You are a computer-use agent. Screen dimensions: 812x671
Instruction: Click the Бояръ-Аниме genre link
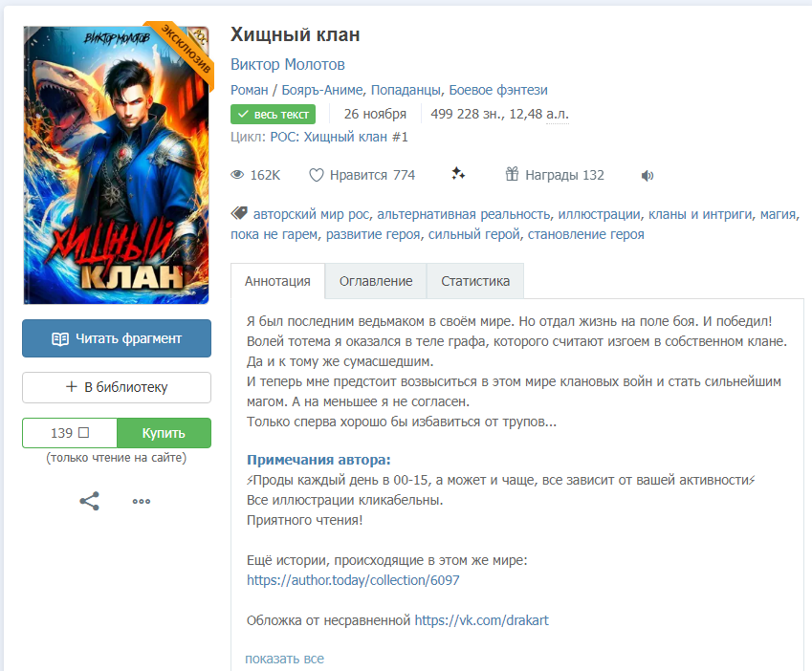322,90
